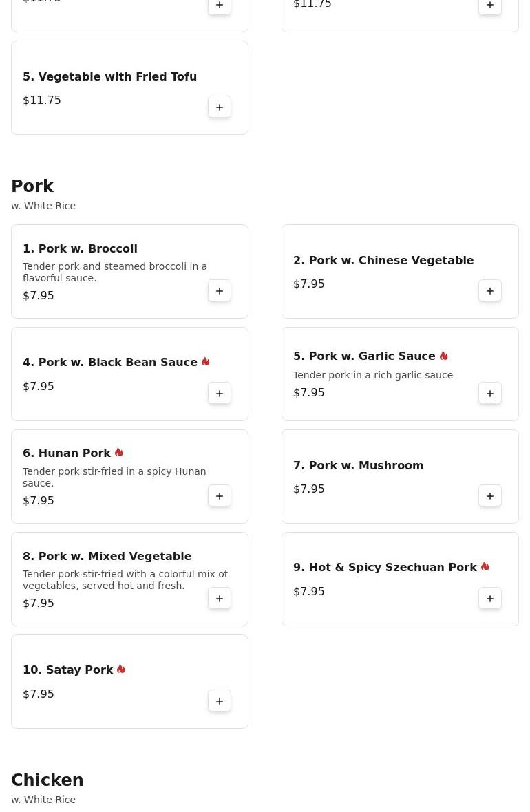Image resolution: width=530 pixels, height=812 pixels.
Task: Open Pork w. Garlic Sauce item details
Action: (x=364, y=356)
